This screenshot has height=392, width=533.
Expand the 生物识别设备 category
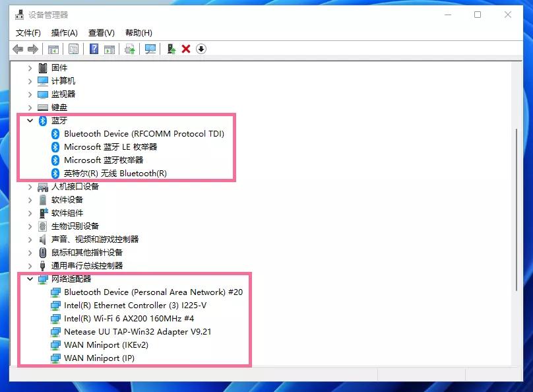(x=30, y=226)
